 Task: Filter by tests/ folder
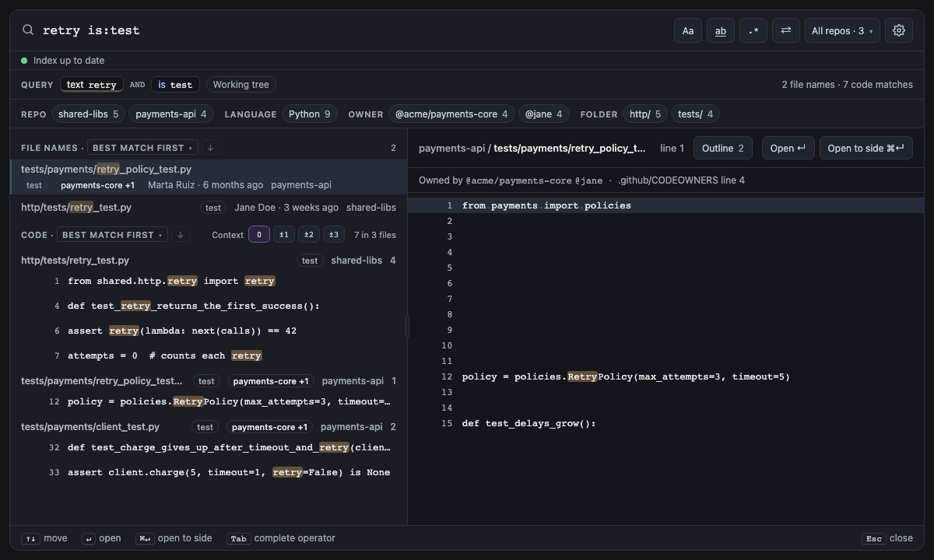(695, 114)
